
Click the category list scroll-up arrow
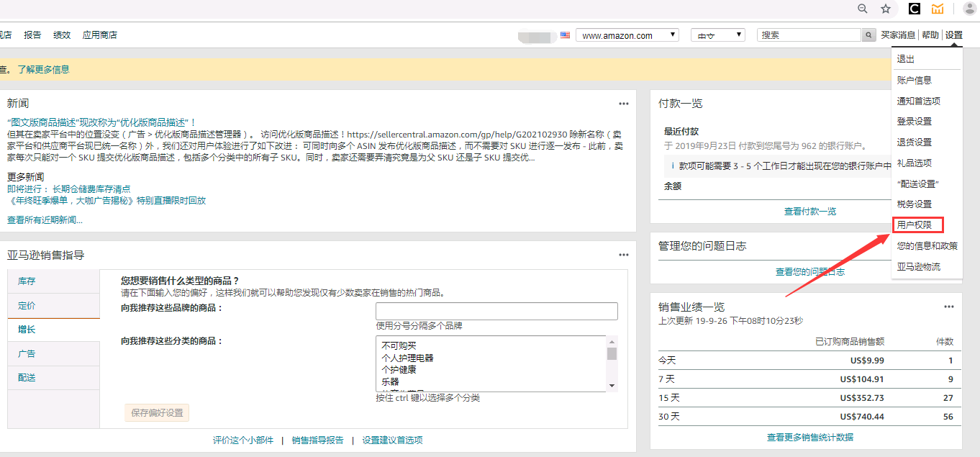pos(612,341)
